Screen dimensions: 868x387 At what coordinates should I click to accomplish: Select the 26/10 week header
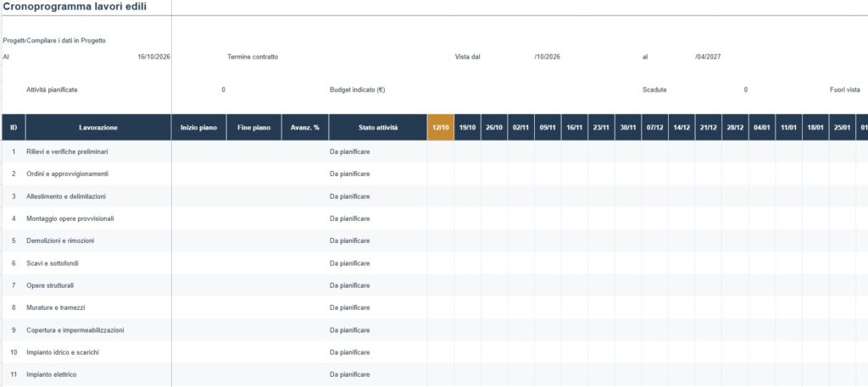tap(494, 127)
